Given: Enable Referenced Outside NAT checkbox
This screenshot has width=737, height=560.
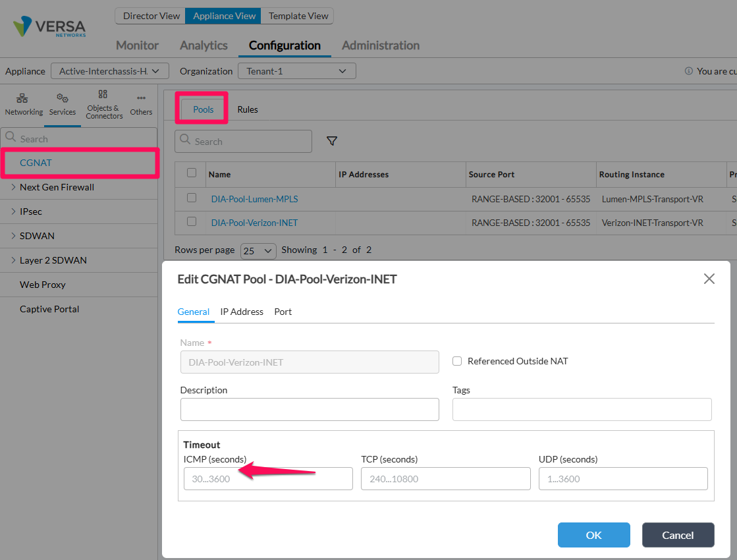Looking at the screenshot, I should 457,361.
